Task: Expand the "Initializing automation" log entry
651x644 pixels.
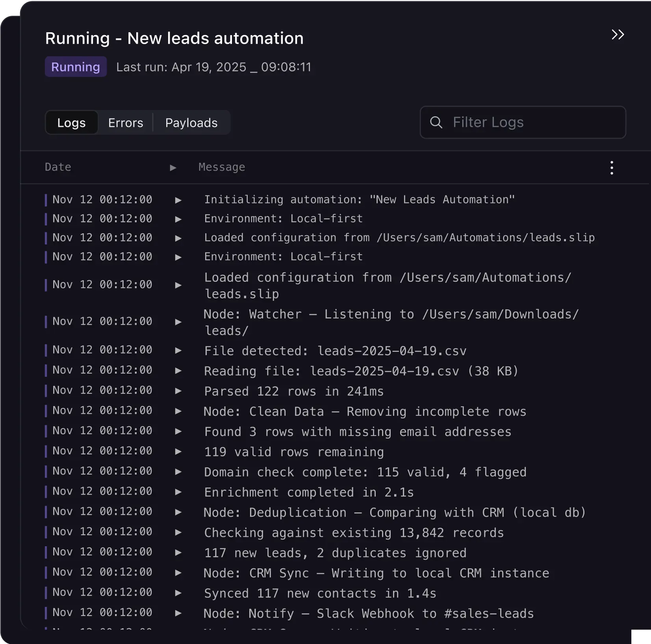Action: (178, 199)
